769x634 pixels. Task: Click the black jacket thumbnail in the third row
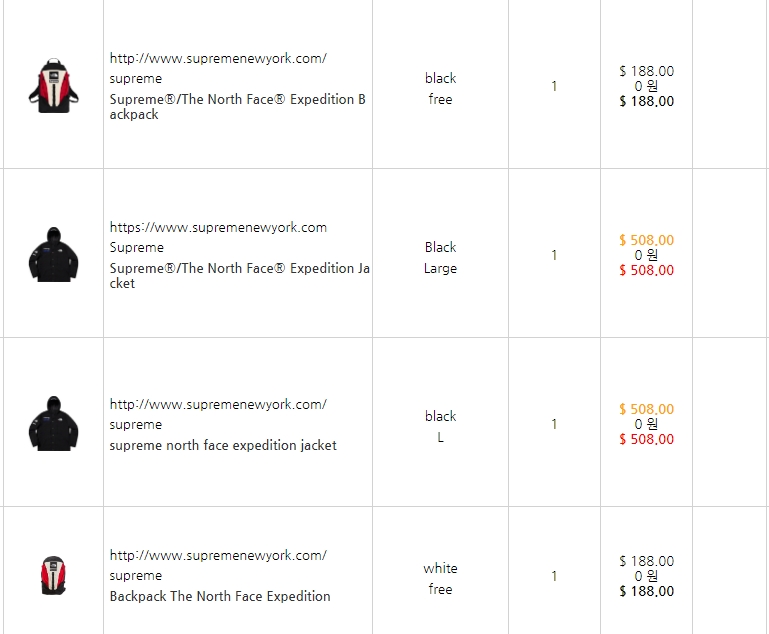tap(53, 424)
